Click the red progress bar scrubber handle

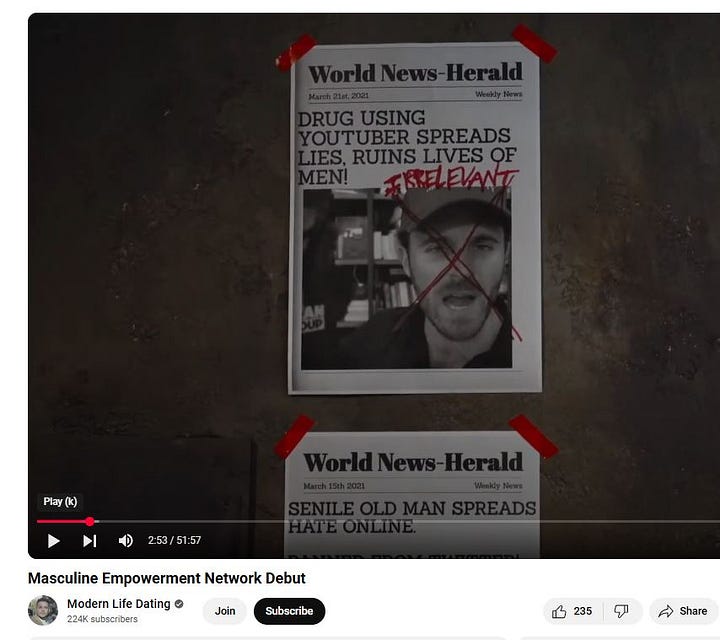coord(90,521)
